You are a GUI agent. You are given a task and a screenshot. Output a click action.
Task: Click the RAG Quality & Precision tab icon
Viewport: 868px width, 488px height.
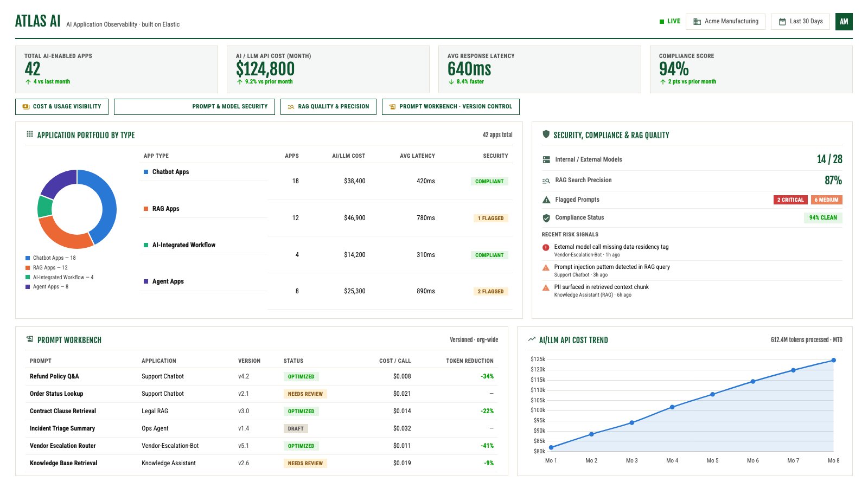291,107
